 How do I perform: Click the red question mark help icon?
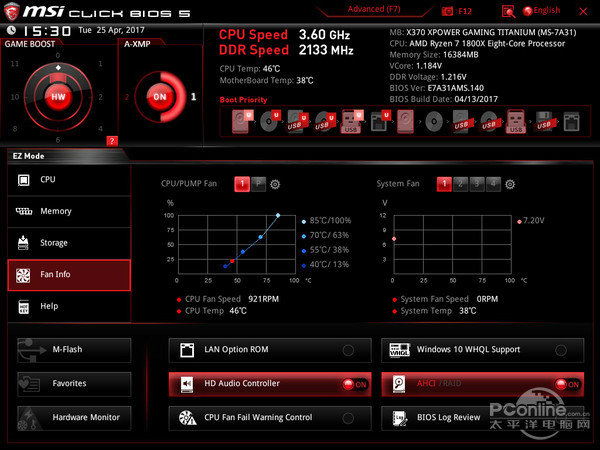coord(112,141)
